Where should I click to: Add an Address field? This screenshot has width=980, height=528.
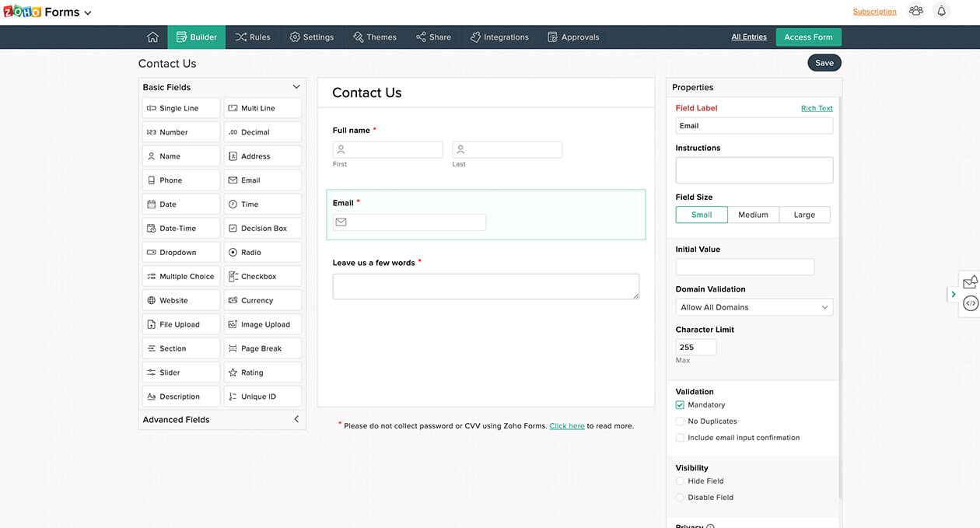click(263, 156)
